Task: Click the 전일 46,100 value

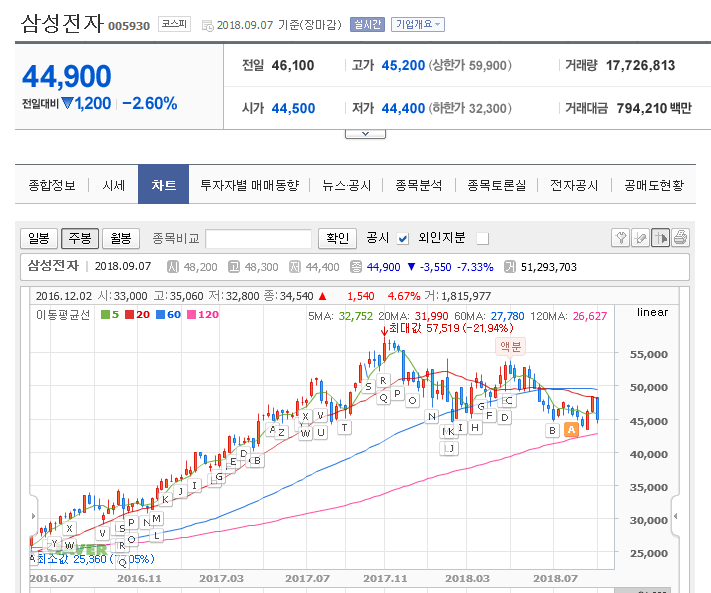Action: point(293,65)
